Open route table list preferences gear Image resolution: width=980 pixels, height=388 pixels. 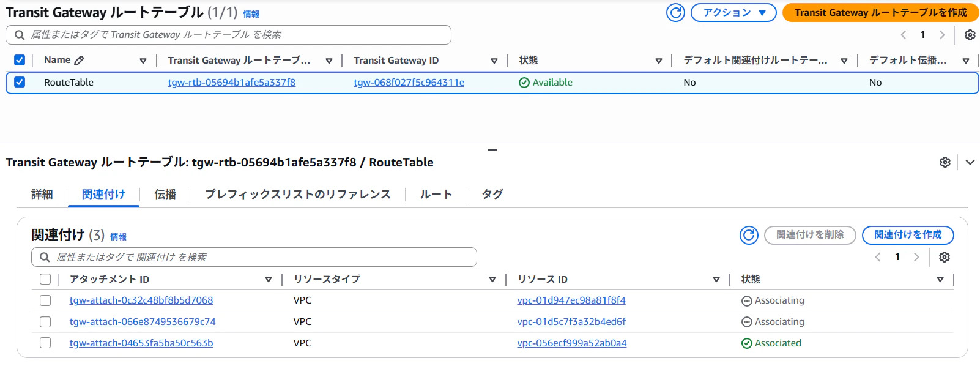[970, 35]
